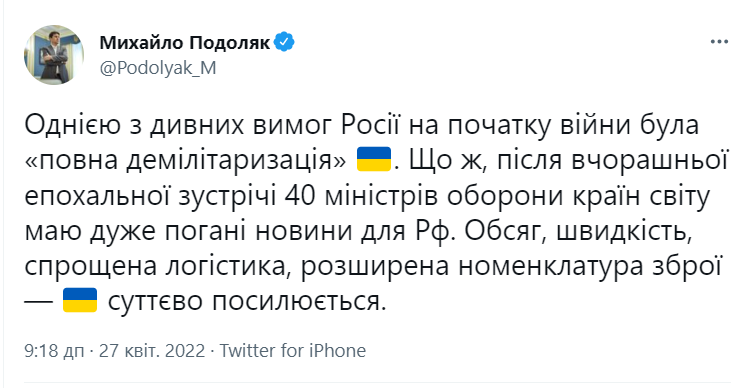
Task: Click the em dash starting the last line
Action: pos(39,302)
